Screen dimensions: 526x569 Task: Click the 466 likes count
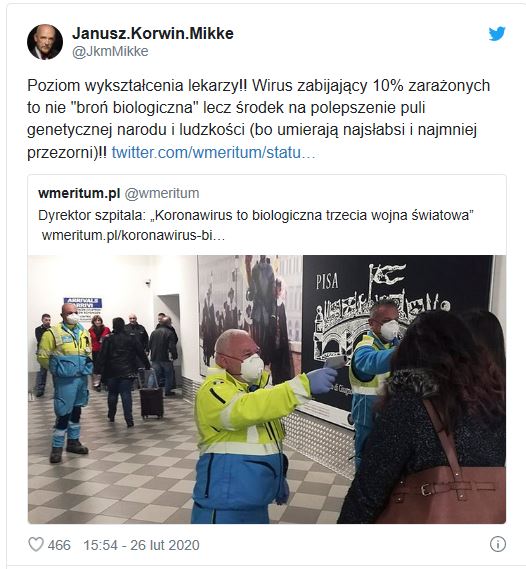(x=59, y=545)
